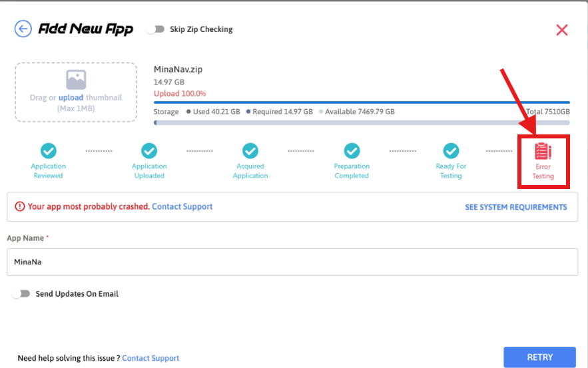The height and width of the screenshot is (368, 588).
Task: Enable Send Updates On Email toggle
Action: [22, 293]
